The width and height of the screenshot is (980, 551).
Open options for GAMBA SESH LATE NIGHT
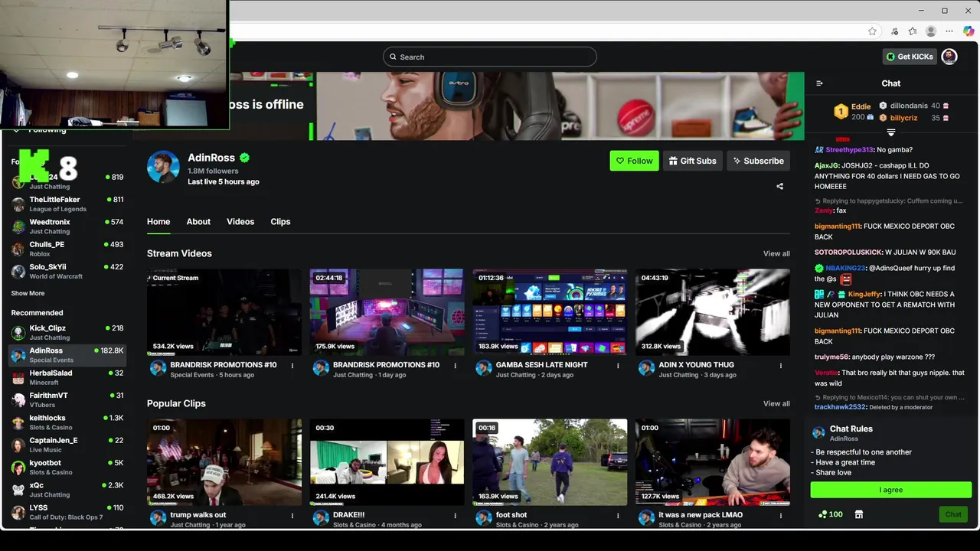[618, 366]
